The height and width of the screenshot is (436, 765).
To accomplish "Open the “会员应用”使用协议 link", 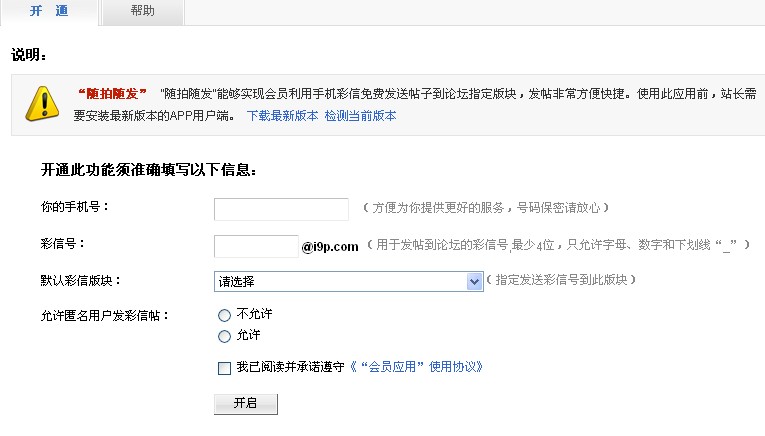I will tap(416, 367).
